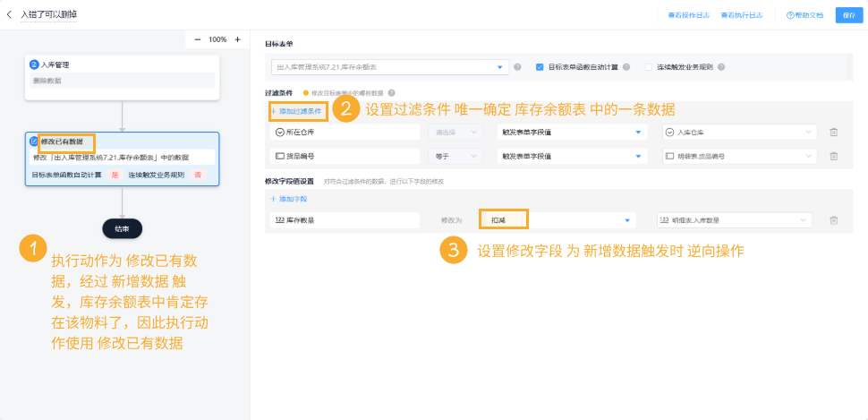868x420 pixels.
Task: Go back using the header arrow
Action: [x=10, y=15]
